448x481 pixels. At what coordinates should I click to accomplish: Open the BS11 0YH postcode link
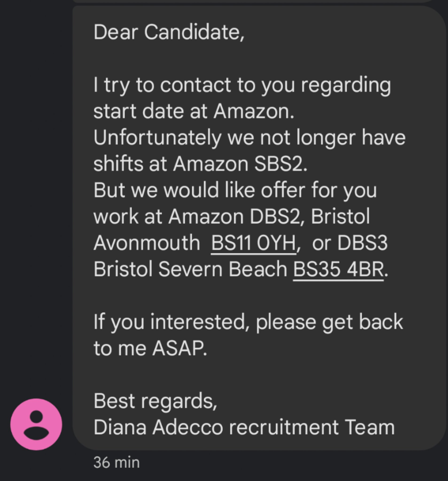click(253, 243)
